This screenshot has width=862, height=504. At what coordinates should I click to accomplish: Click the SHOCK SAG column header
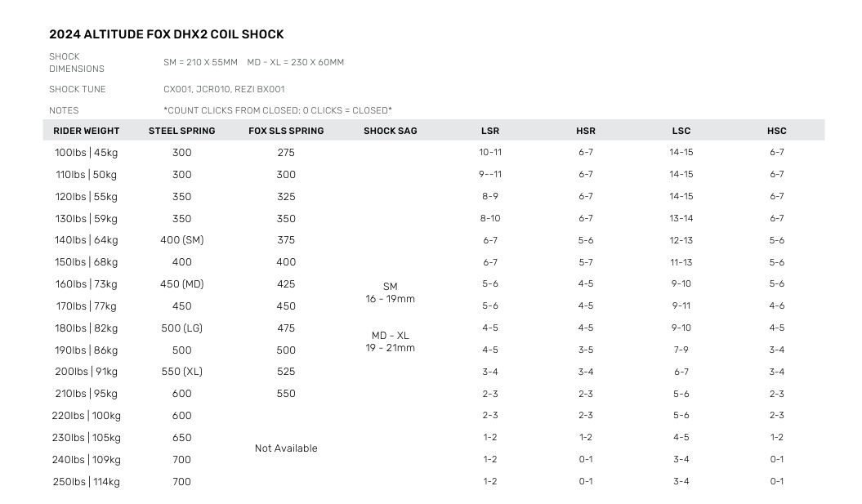click(391, 131)
